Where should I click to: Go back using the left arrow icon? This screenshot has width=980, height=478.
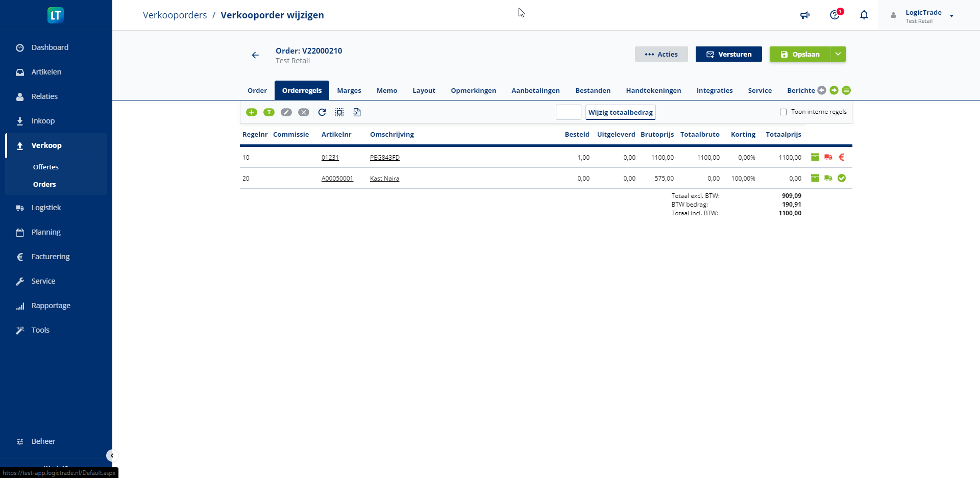(x=255, y=55)
